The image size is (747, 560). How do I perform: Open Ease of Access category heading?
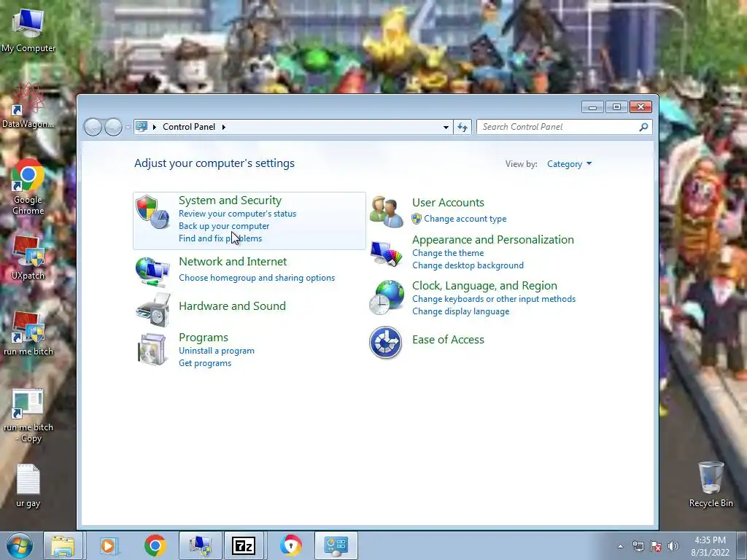click(449, 340)
